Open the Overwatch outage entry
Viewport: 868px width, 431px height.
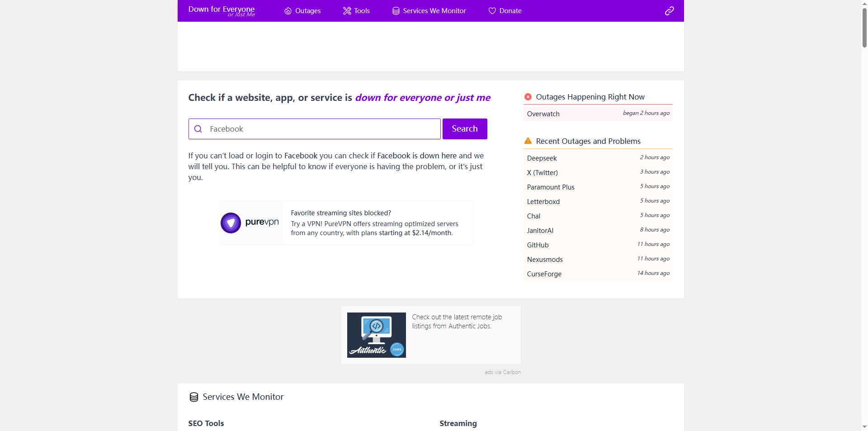(543, 114)
